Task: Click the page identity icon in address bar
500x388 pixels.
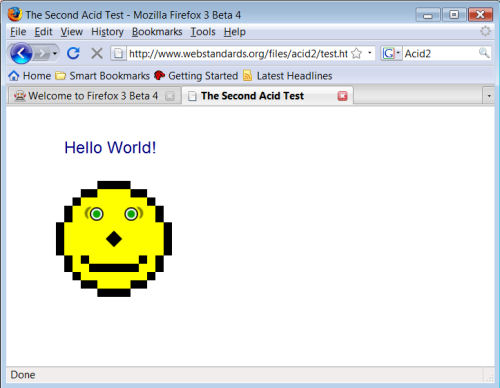Action: tap(118, 53)
